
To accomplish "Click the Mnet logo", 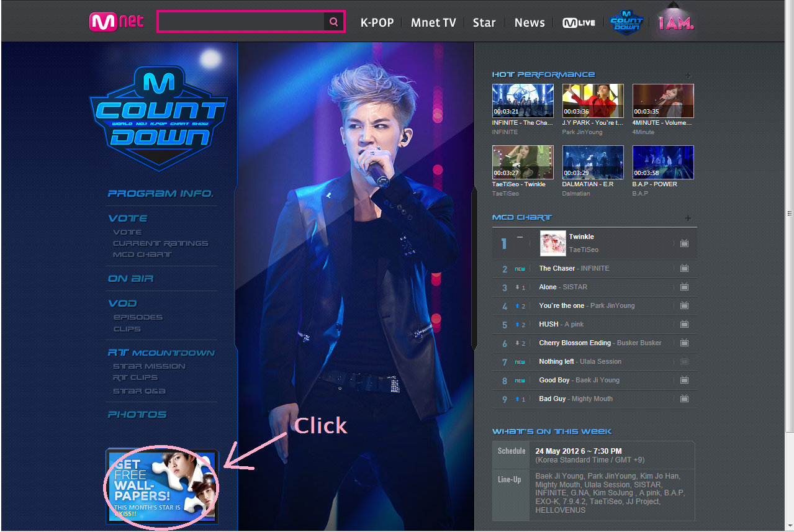I will point(116,22).
